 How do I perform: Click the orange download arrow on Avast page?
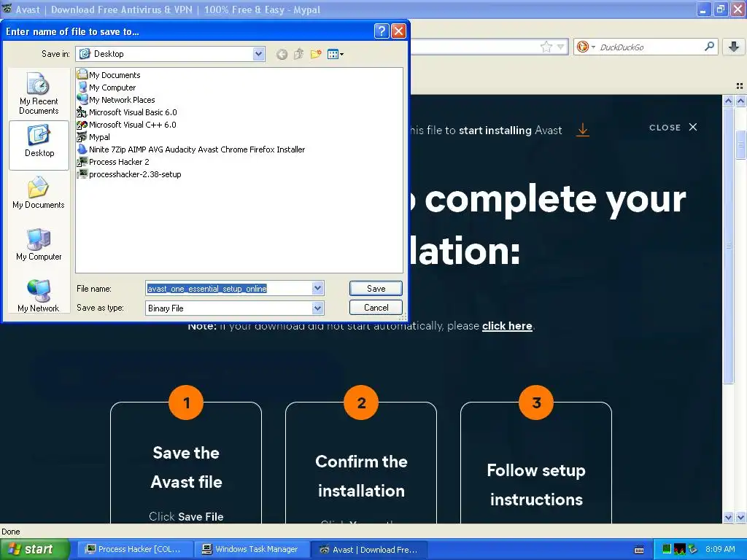tap(583, 130)
